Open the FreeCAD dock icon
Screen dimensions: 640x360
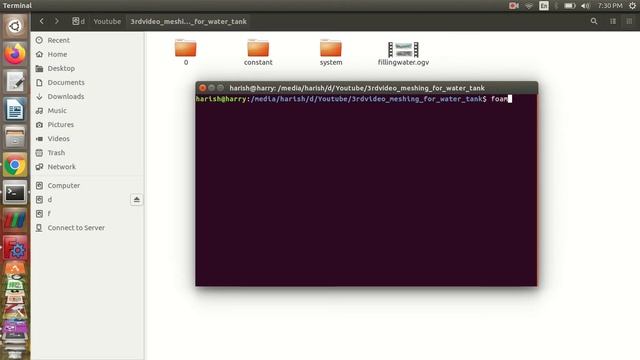[x=15, y=248]
